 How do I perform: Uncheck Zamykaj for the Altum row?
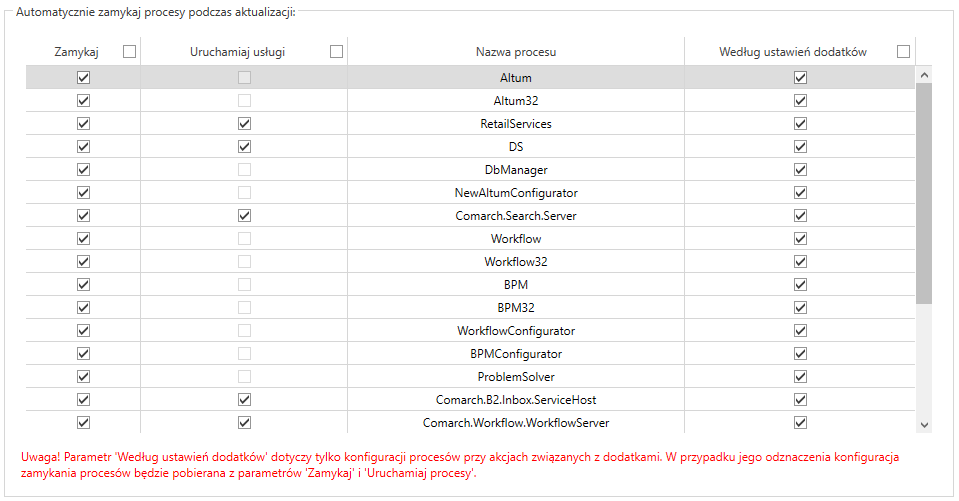click(x=83, y=78)
